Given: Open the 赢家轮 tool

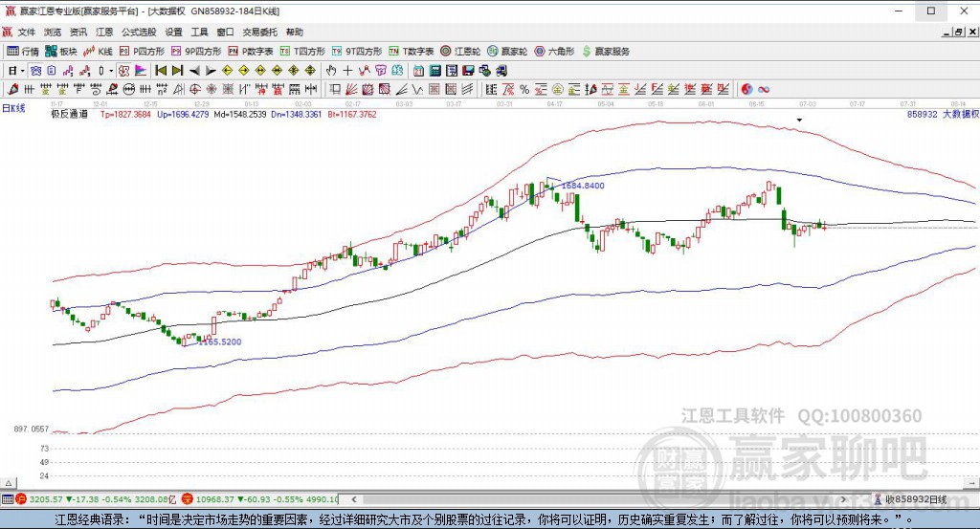Looking at the screenshot, I should 507,52.
